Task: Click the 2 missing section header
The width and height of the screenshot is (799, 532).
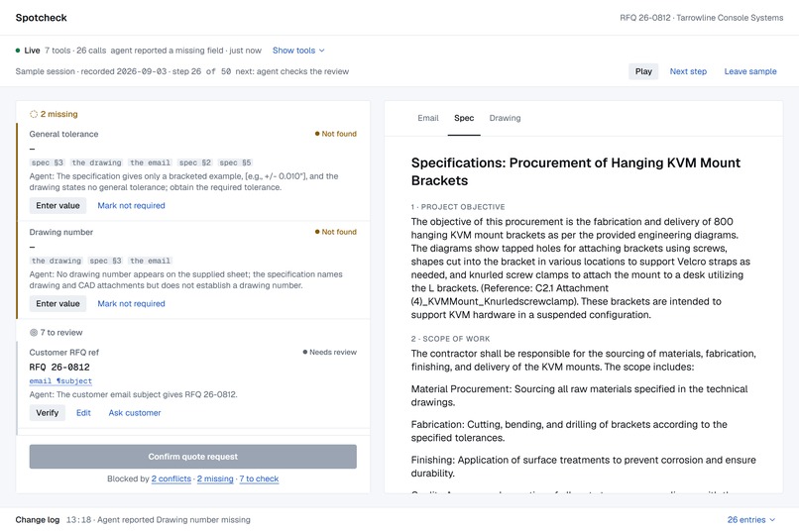Action: coord(54,114)
